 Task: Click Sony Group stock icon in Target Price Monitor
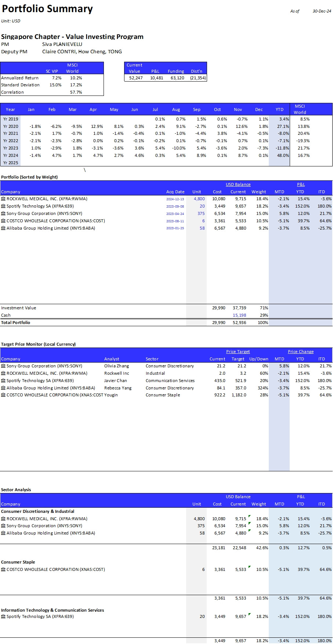[3, 366]
